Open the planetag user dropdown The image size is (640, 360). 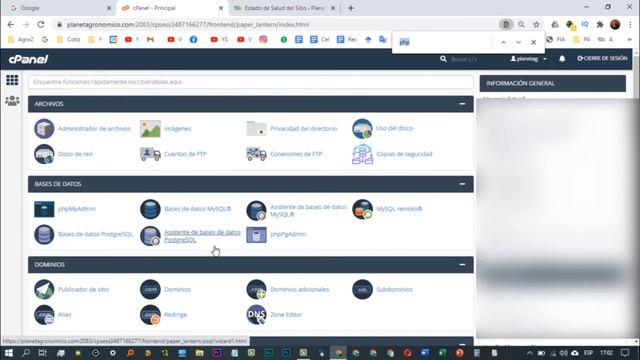528,59
